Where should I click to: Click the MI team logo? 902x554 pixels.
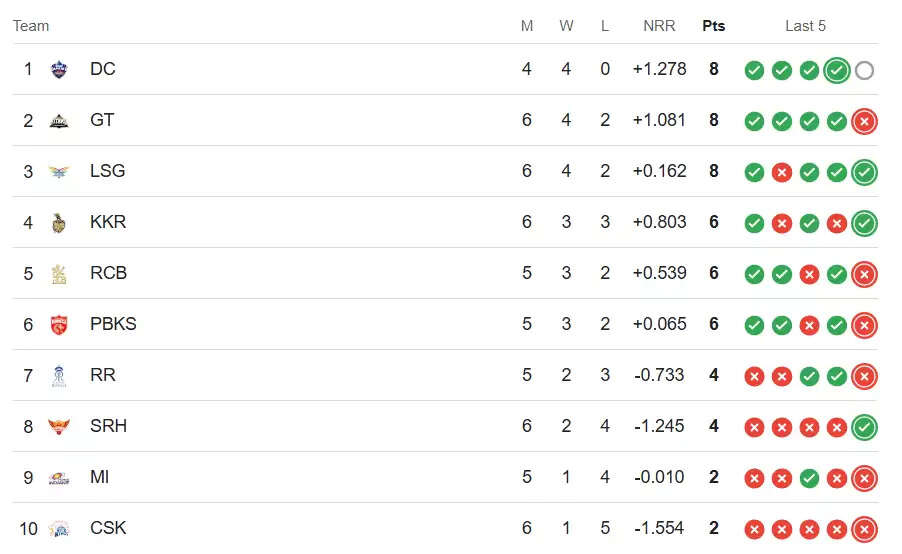click(x=59, y=478)
